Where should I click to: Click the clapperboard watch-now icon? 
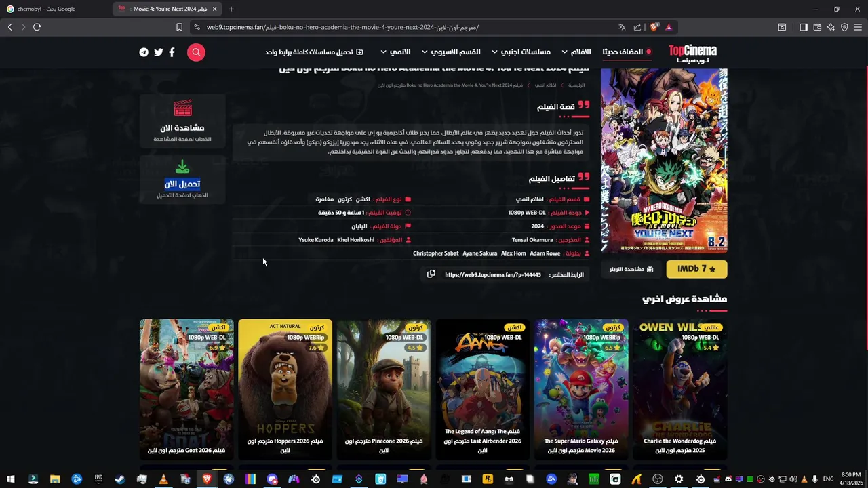coord(182,108)
